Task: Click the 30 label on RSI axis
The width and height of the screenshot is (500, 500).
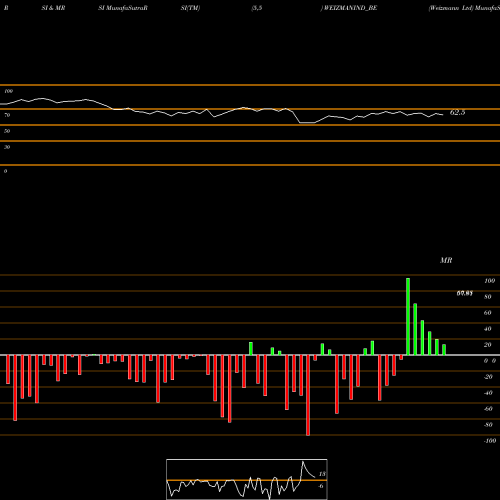Action: [7, 147]
